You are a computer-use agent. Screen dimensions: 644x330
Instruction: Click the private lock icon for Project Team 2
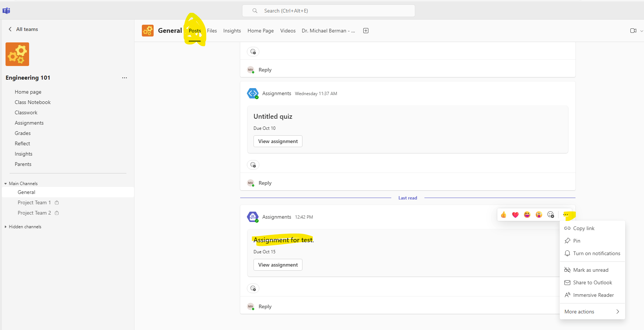[57, 213]
